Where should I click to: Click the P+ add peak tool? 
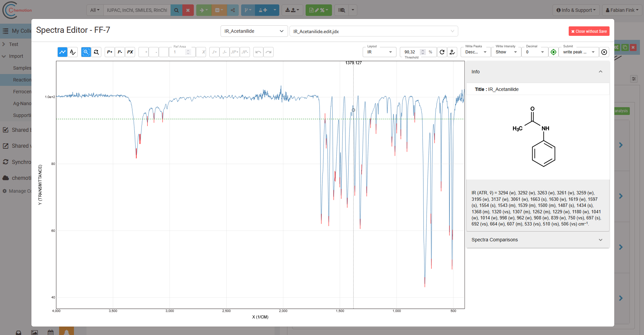pos(109,52)
